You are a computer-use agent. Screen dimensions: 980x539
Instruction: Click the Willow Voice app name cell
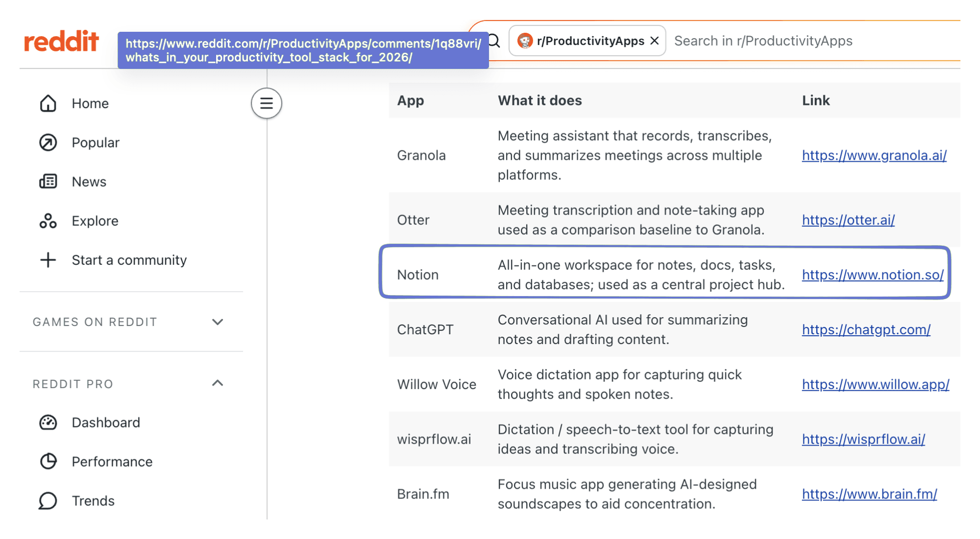[437, 384]
